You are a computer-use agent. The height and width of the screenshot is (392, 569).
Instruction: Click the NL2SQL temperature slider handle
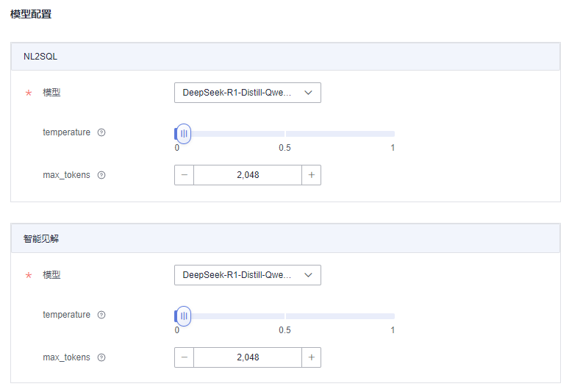click(184, 134)
